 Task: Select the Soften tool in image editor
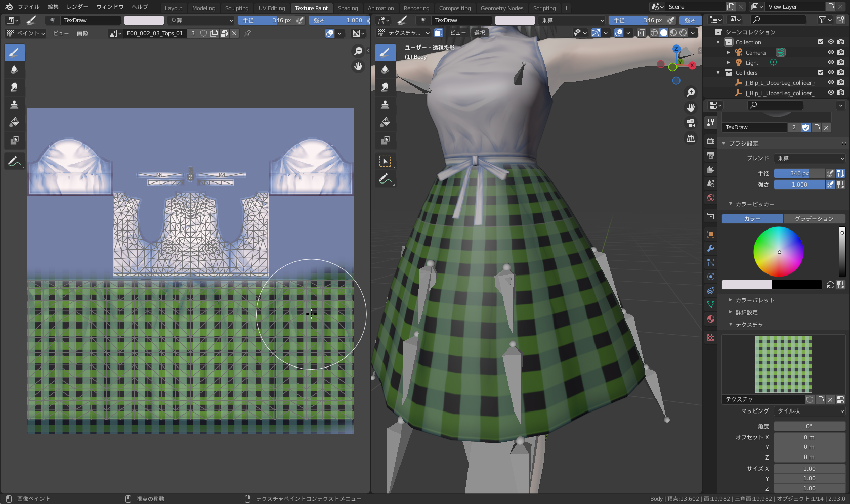(x=14, y=70)
